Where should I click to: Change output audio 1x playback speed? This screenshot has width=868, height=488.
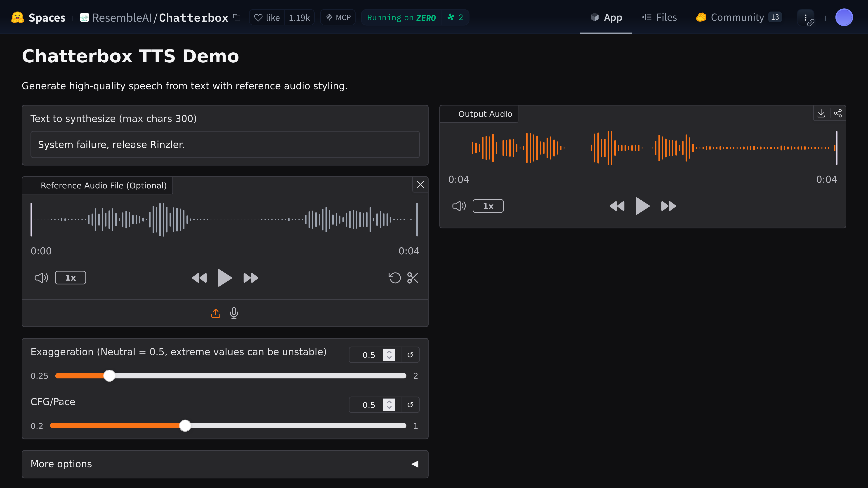(x=488, y=206)
